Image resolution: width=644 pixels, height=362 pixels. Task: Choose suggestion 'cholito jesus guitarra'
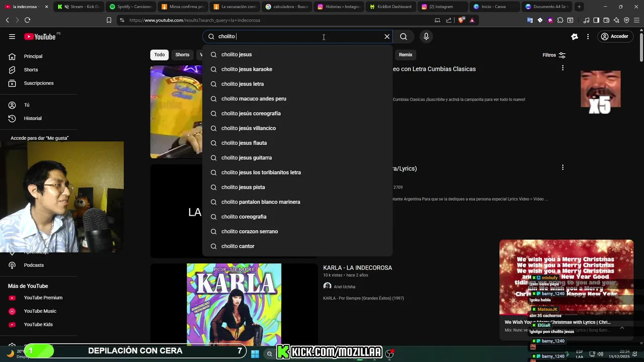(x=297, y=158)
